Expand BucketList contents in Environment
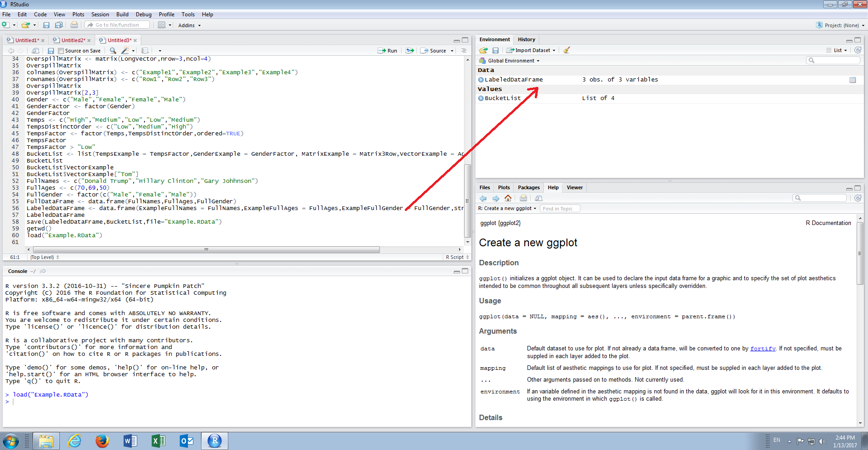The height and width of the screenshot is (450, 868). (481, 98)
